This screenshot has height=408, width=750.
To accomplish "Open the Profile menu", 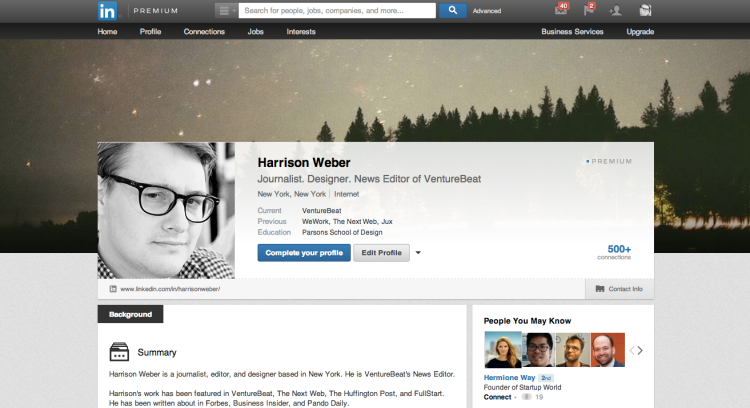I will coord(150,32).
